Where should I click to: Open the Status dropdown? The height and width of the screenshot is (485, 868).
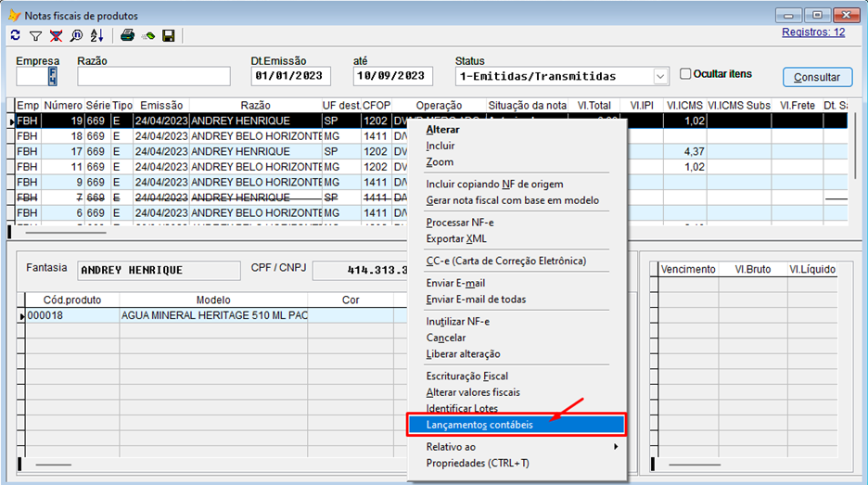(x=660, y=76)
